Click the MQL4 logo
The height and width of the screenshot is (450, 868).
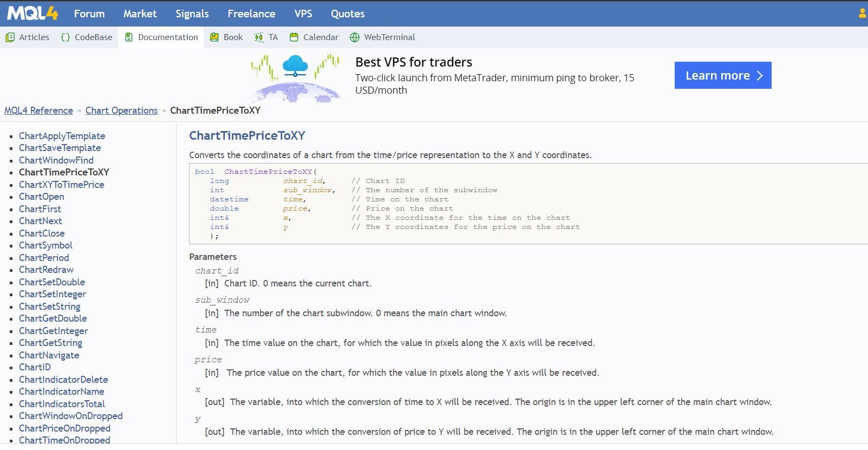click(32, 14)
